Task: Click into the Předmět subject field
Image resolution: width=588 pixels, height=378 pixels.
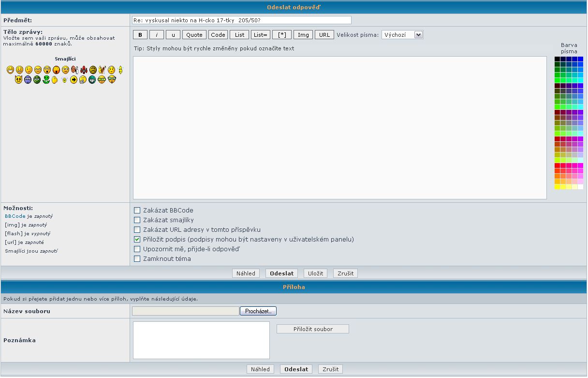Action: 242,20
